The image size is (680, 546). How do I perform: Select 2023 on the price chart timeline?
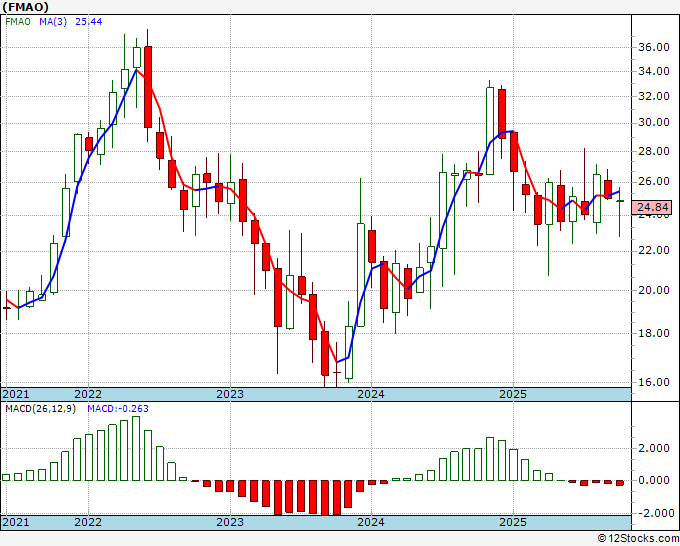230,394
